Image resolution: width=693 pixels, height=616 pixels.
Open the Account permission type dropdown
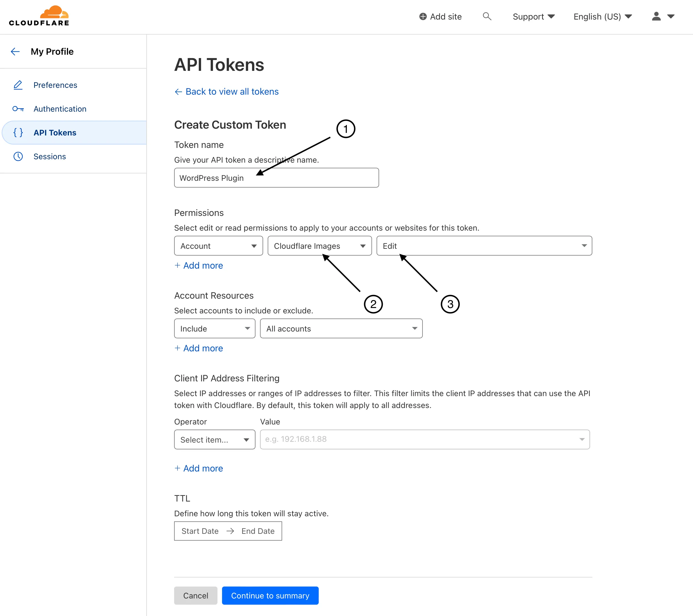point(218,246)
